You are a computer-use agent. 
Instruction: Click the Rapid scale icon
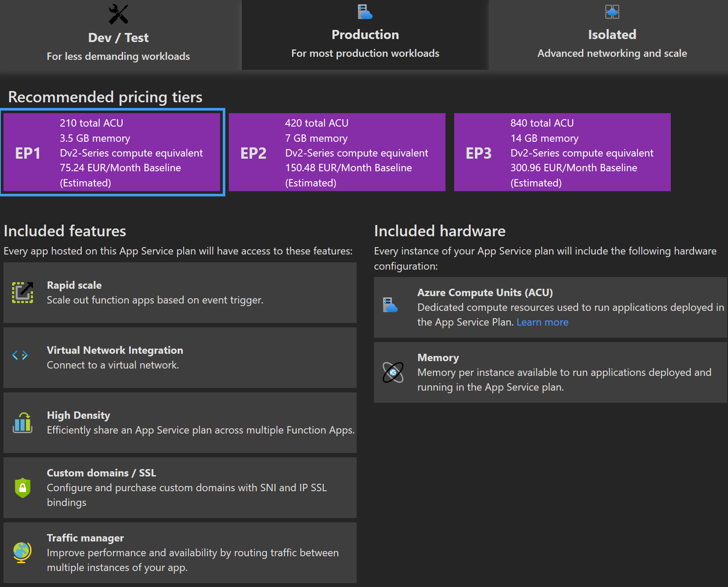click(23, 292)
